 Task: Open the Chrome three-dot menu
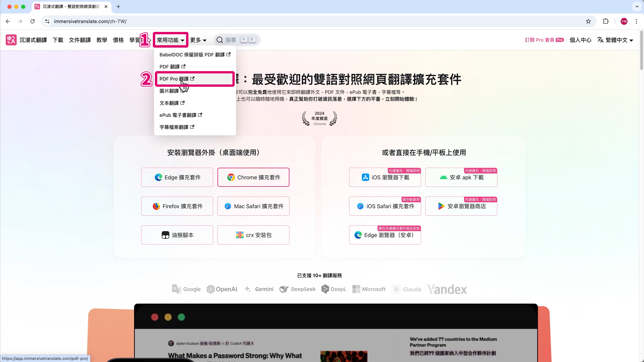click(636, 21)
